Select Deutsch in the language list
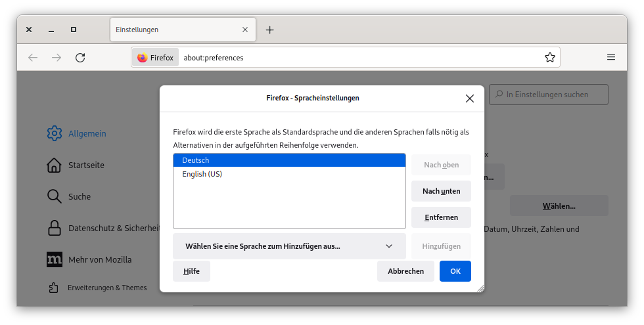Image resolution: width=644 pixels, height=325 pixels. [289, 160]
